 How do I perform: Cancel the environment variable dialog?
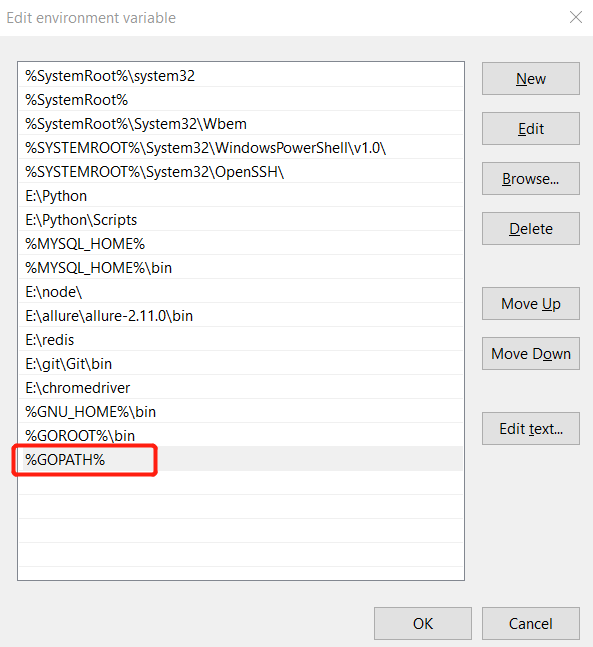tap(531, 623)
